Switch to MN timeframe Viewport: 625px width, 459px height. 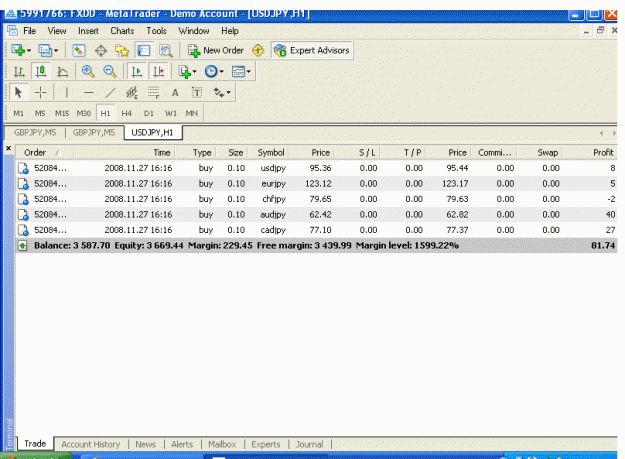point(192,114)
